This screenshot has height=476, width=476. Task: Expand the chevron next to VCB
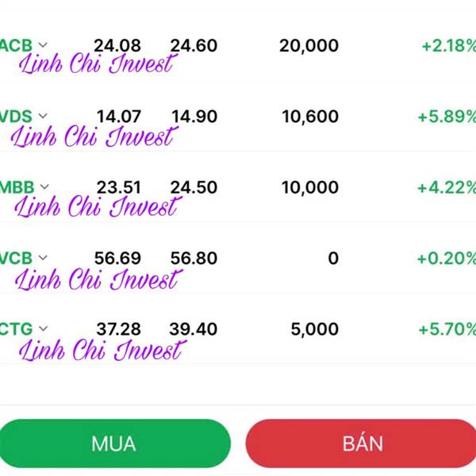[43, 258]
